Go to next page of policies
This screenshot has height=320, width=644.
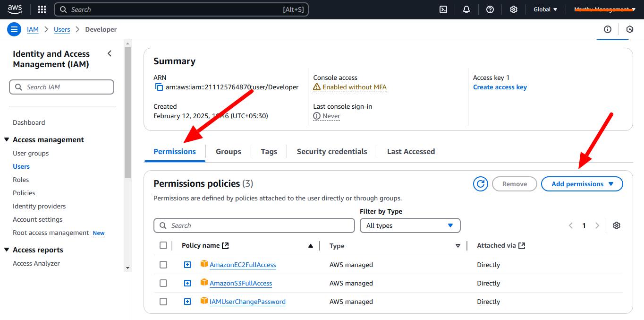click(597, 225)
